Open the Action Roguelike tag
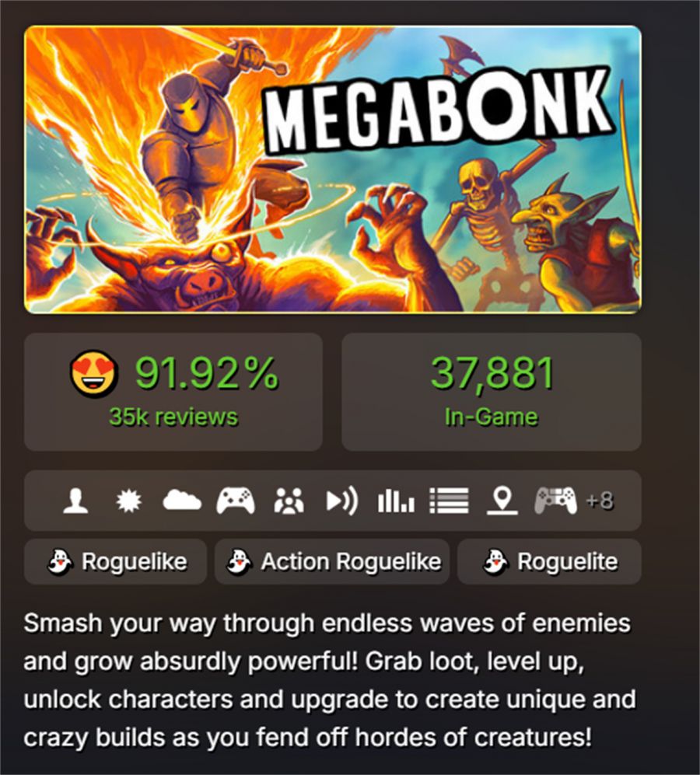 point(332,561)
